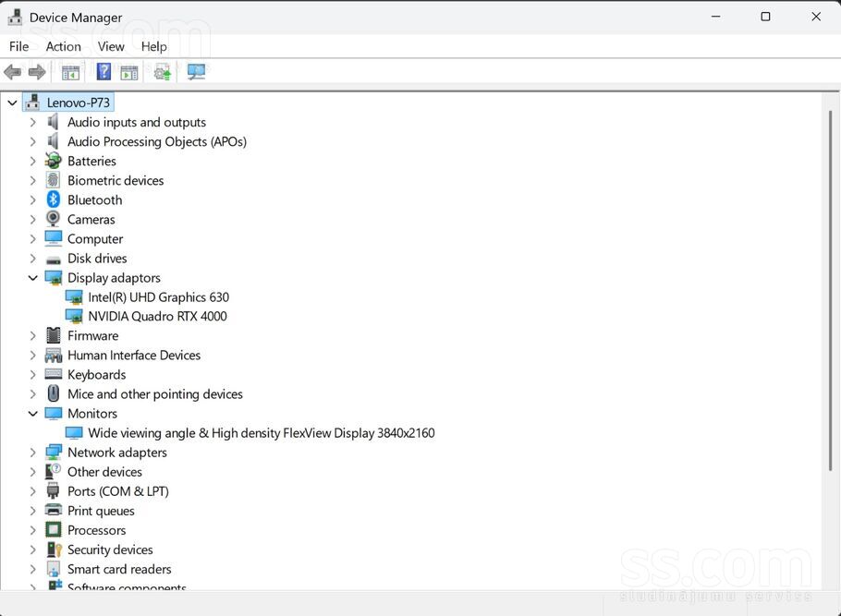Click the Smart card readers icon

click(x=53, y=568)
